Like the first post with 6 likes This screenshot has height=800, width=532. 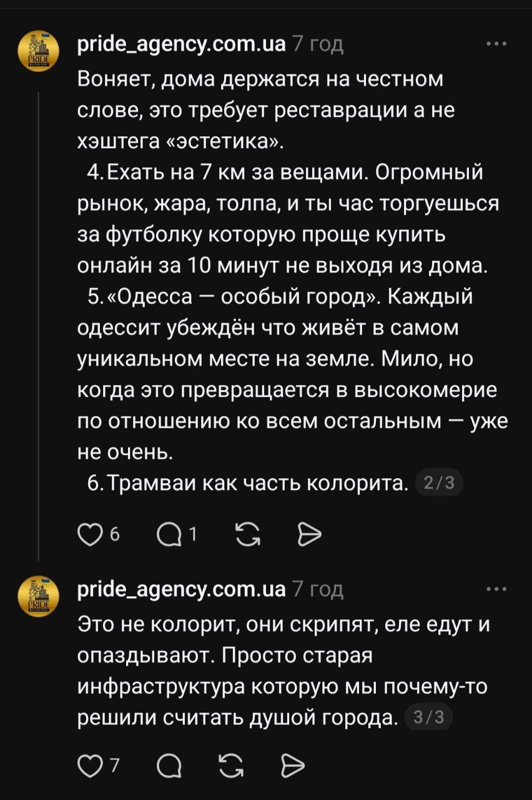click(91, 533)
